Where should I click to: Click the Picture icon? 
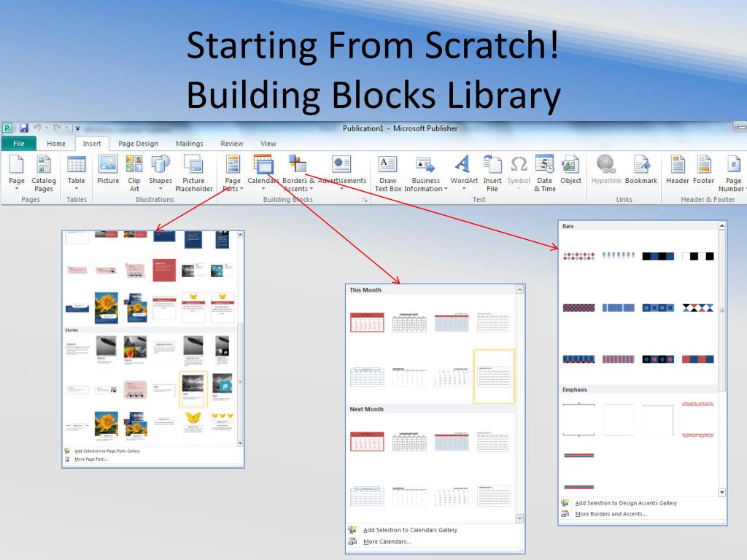pyautogui.click(x=108, y=170)
